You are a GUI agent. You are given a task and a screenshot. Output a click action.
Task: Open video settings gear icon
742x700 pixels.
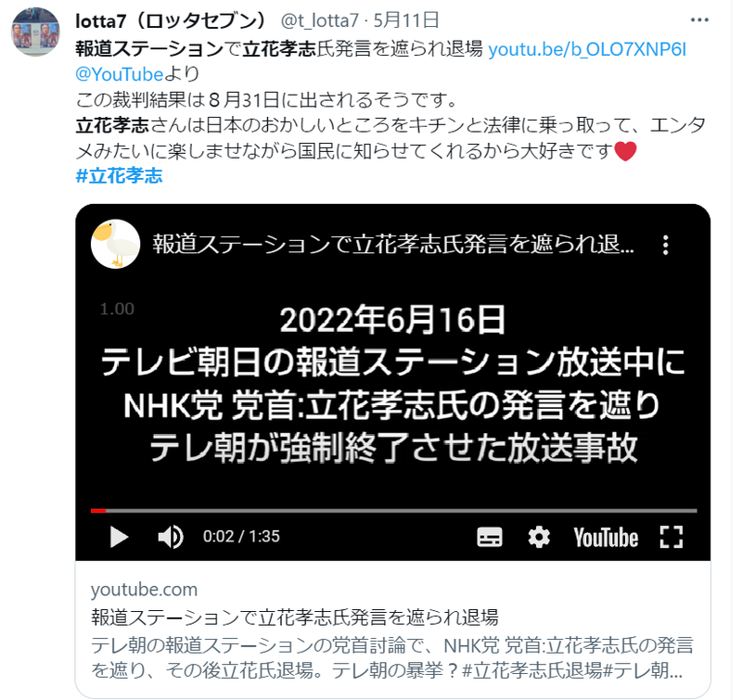[x=539, y=537]
